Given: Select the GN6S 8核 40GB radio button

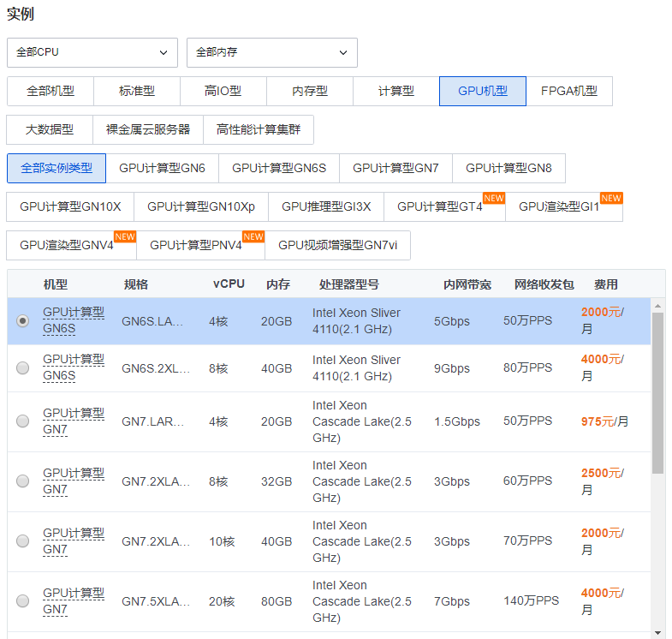Looking at the screenshot, I should click(22, 367).
